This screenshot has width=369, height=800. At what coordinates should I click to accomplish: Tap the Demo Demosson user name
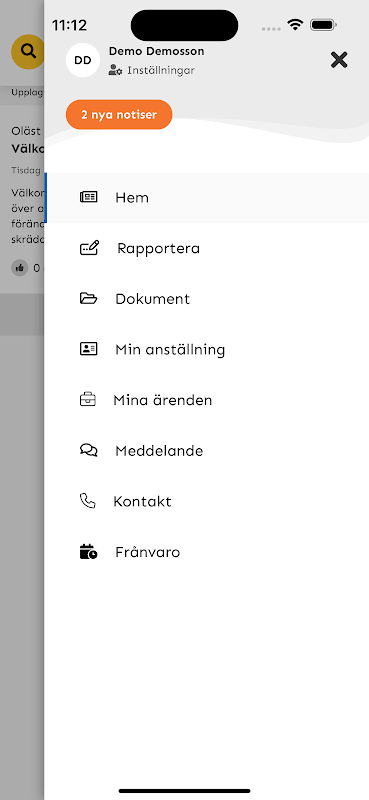[x=156, y=51]
